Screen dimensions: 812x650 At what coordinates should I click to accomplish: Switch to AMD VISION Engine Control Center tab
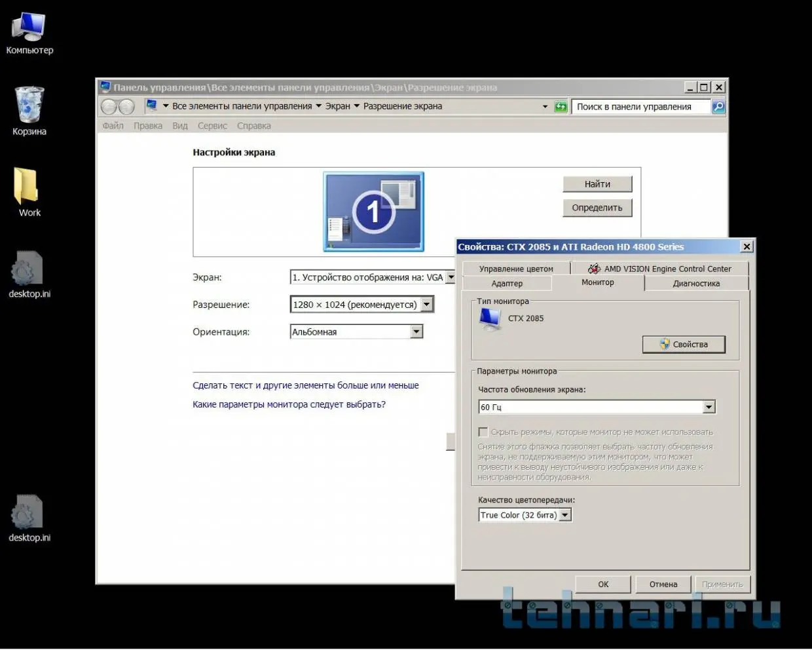click(x=660, y=269)
